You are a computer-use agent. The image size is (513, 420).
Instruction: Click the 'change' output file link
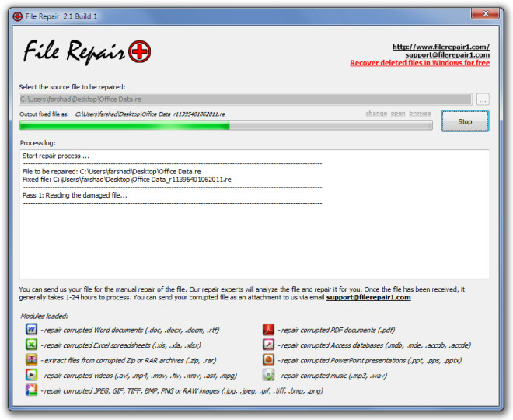click(x=376, y=114)
